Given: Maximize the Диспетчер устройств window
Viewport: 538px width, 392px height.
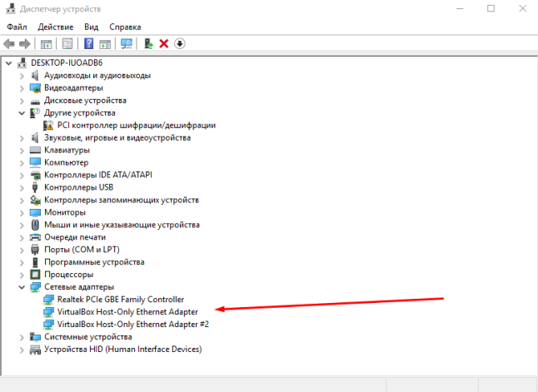Looking at the screenshot, I should [x=491, y=8].
